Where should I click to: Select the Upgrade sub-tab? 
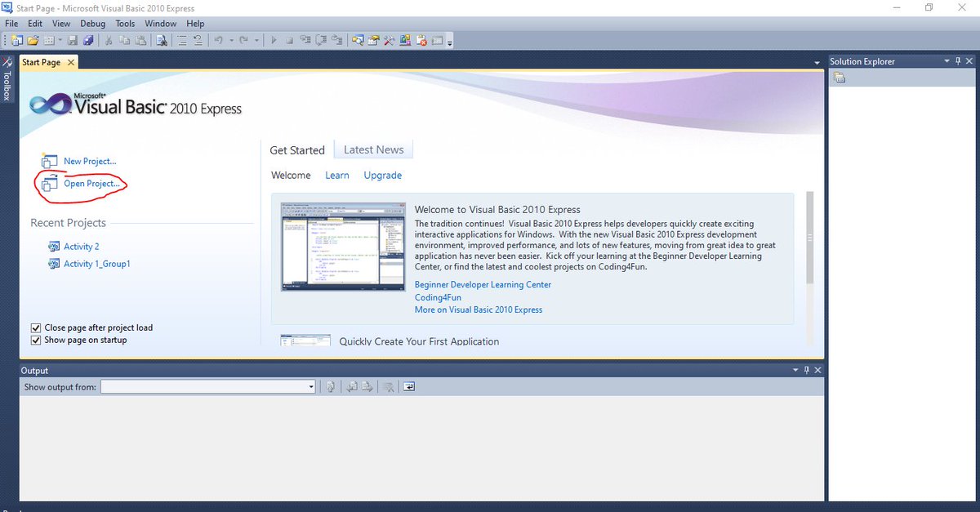tap(383, 175)
